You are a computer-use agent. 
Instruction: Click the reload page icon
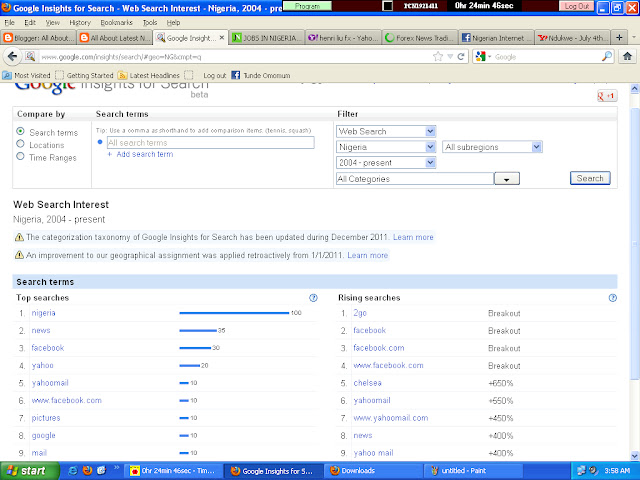click(461, 56)
